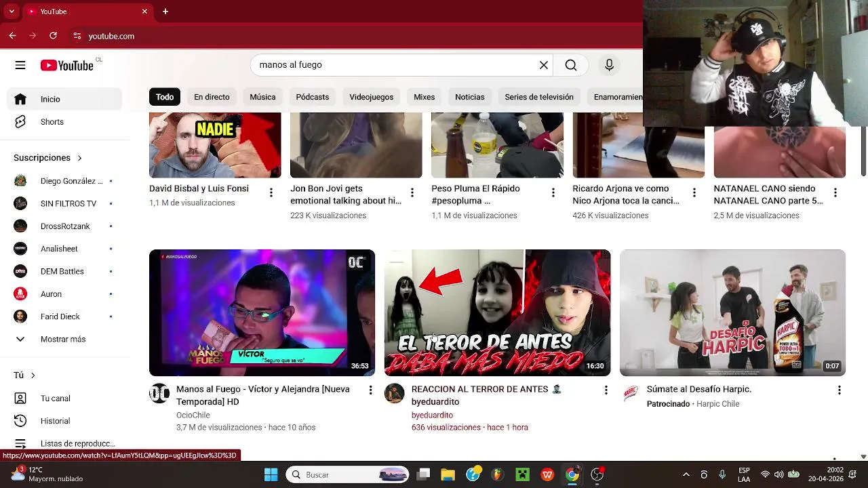Select the En directo filter chip
Screen dimensions: 868x488
[x=212, y=97]
